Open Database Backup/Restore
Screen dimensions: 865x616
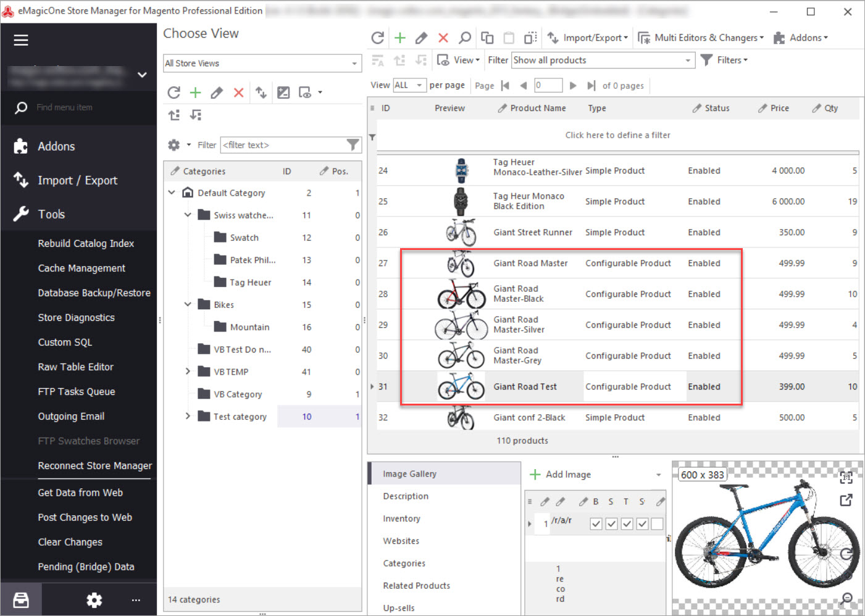[94, 293]
